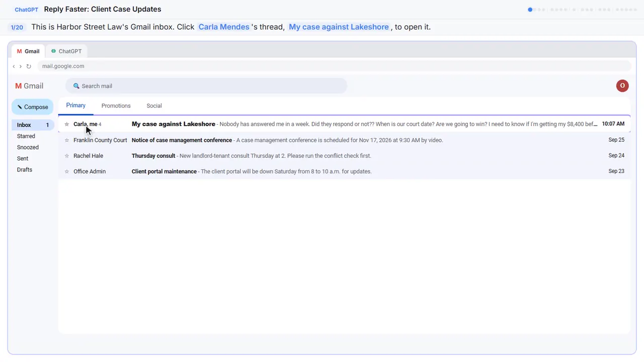Click the "Sep 24" date
Image resolution: width=644 pixels, height=362 pixels.
(x=616, y=156)
